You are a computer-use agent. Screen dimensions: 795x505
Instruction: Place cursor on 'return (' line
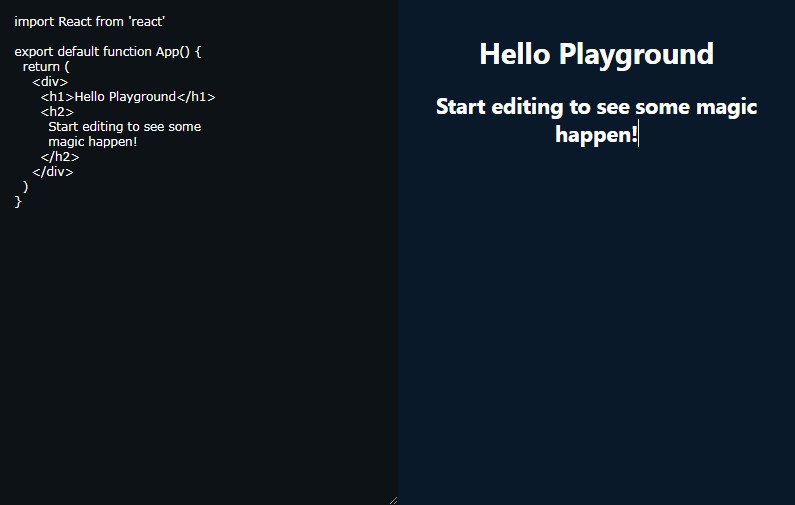46,66
